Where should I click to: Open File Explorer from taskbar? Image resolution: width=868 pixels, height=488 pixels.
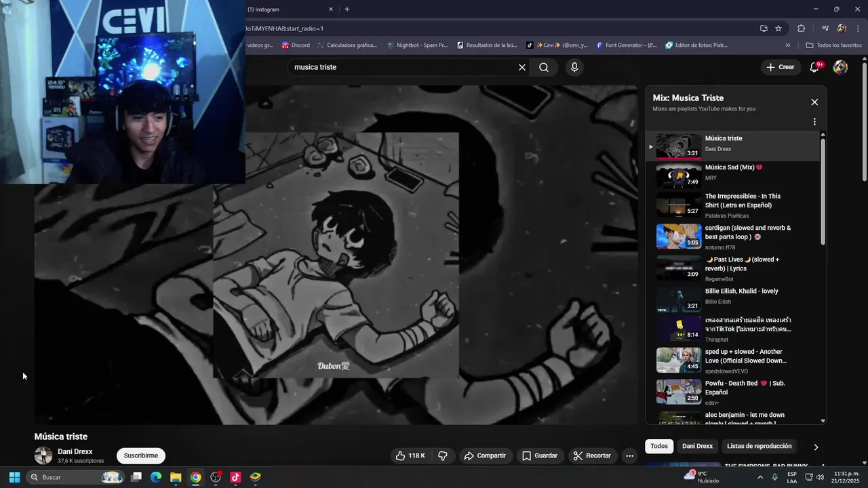tap(176, 477)
